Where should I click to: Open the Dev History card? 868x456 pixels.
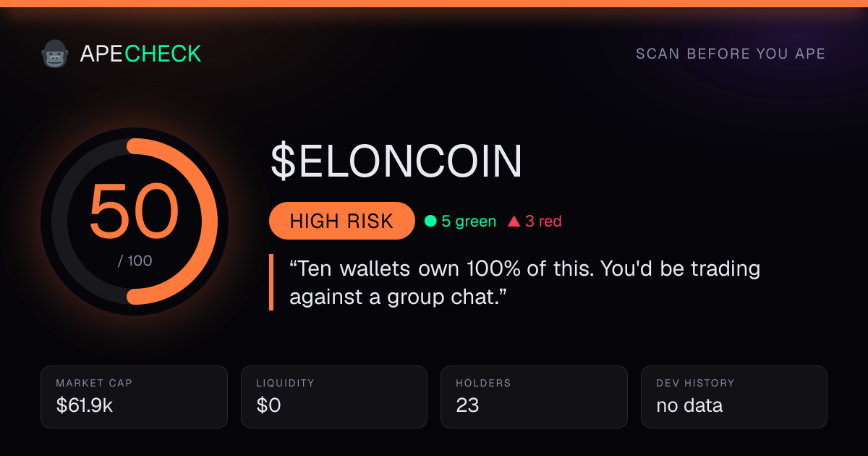point(734,397)
